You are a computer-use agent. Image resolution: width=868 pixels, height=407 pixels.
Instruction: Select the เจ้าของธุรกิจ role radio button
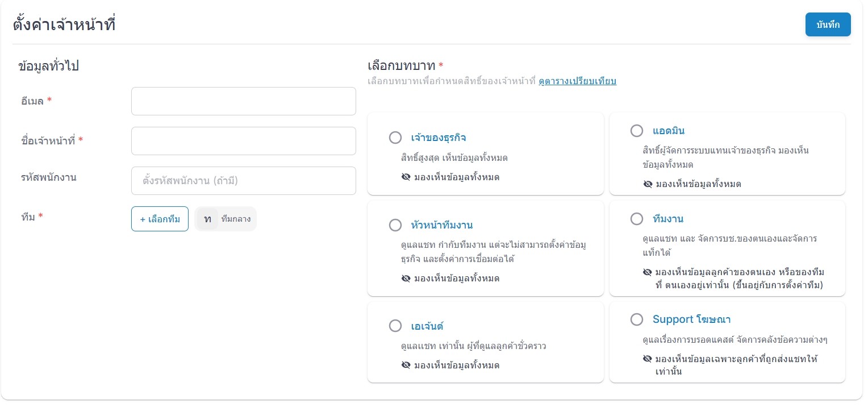coord(395,138)
